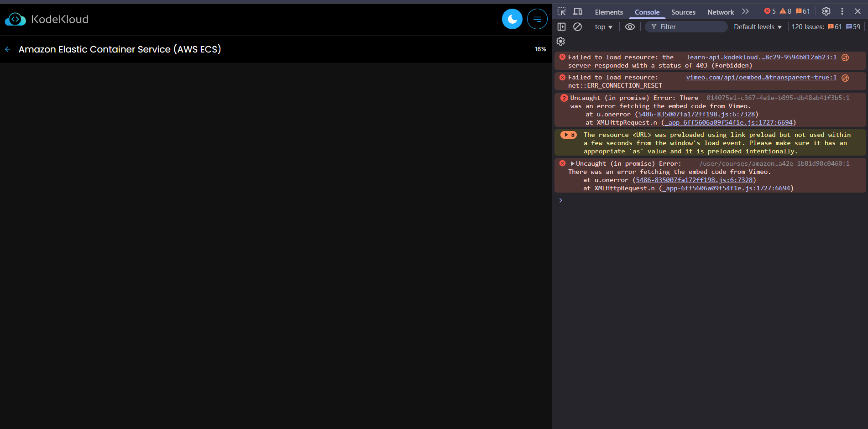Open the vimeo.com/api/oembed source link
Image resolution: width=868 pixels, height=429 pixels.
(761, 78)
